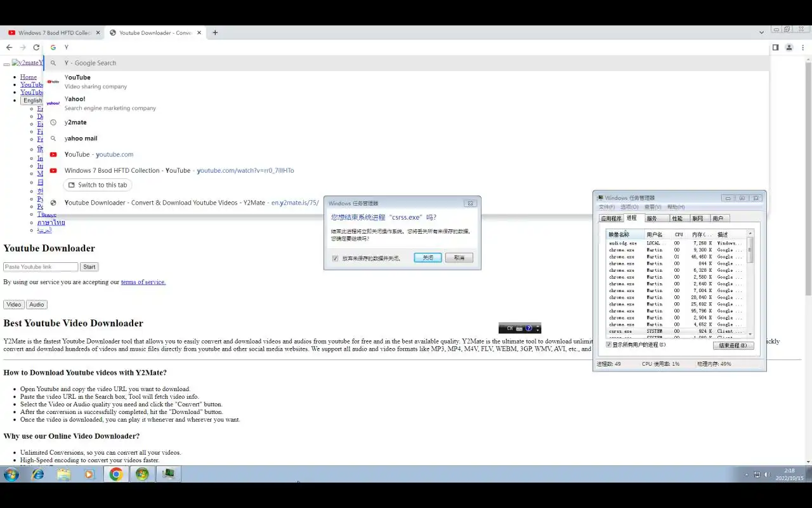Click the ภาษาไทย language link
Viewport: 812px width, 508px height.
tap(51, 223)
